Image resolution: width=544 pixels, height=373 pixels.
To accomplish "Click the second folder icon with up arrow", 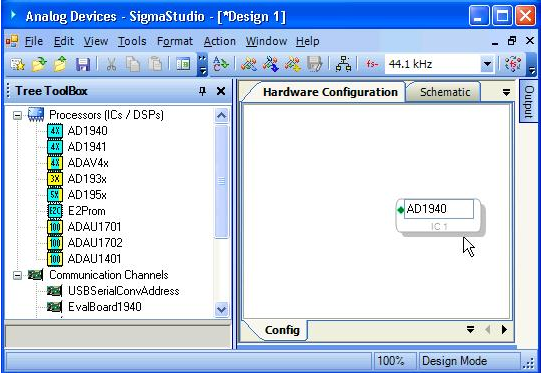I will point(60,64).
